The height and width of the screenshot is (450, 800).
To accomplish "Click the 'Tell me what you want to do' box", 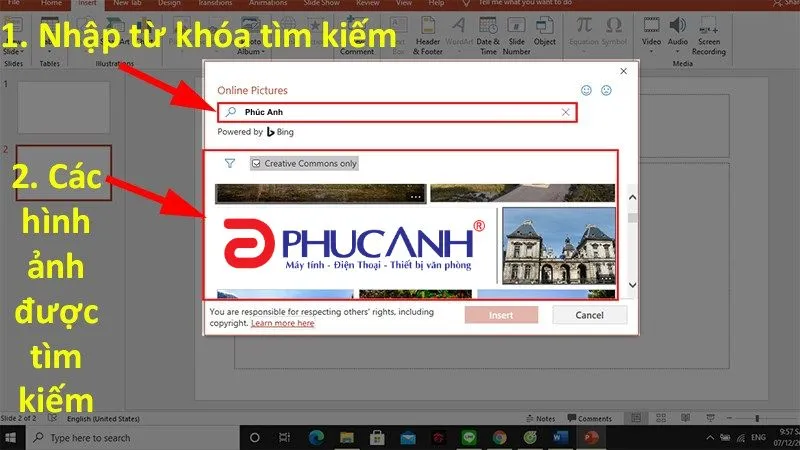I will tap(524, 3).
